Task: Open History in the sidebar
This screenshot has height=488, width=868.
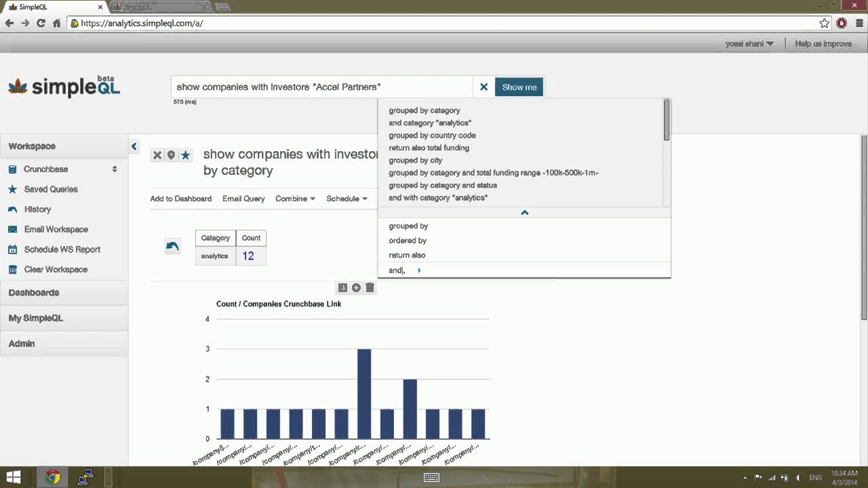Action: click(x=37, y=209)
